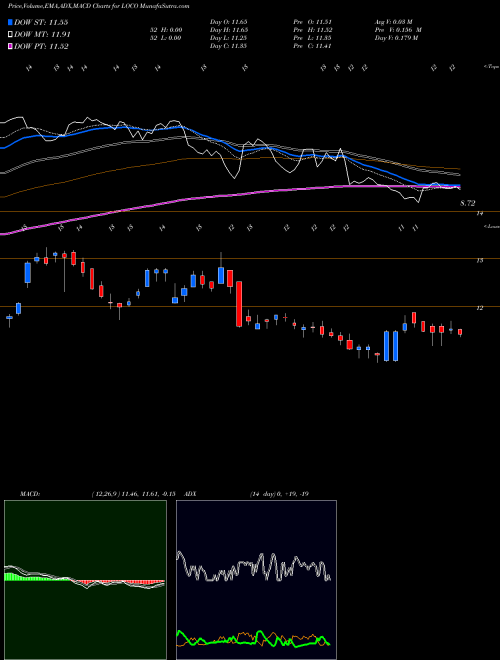Click the 'Pre L: 11.35' value
Screen dimensions: 500x660
(313, 38)
